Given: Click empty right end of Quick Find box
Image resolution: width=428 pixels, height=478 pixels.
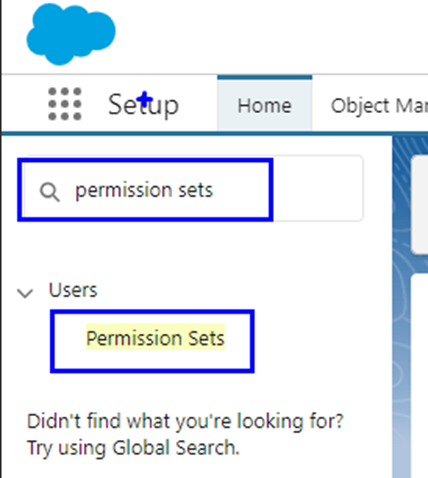Looking at the screenshot, I should tap(317, 189).
